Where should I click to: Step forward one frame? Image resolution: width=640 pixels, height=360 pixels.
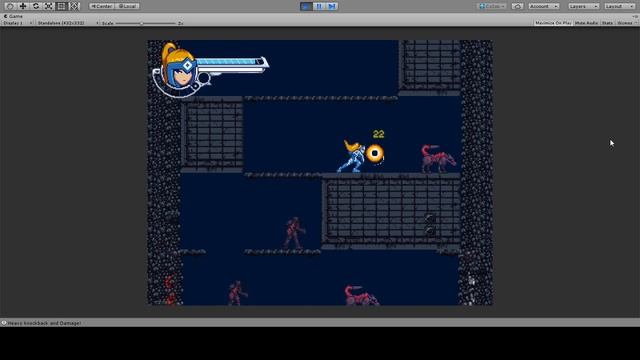coord(332,6)
